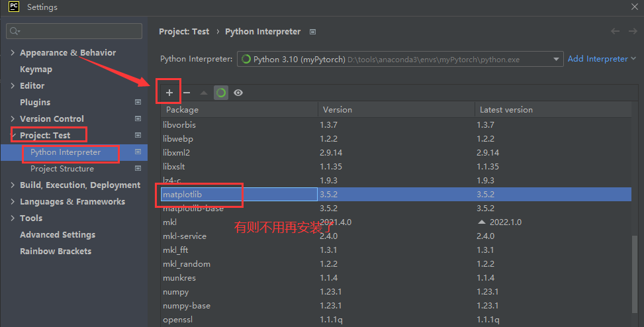Expand the Tools section
This screenshot has width=644, height=327.
pos(13,218)
